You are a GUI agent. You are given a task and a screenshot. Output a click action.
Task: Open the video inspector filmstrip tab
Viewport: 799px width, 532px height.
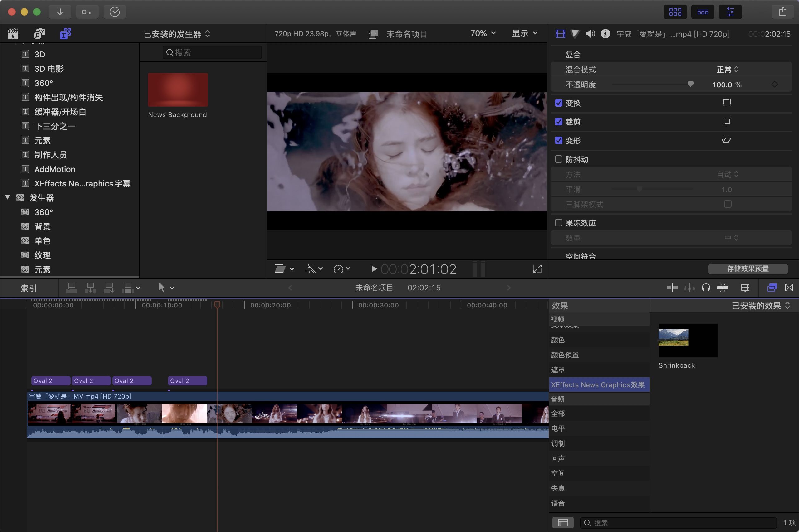(560, 34)
